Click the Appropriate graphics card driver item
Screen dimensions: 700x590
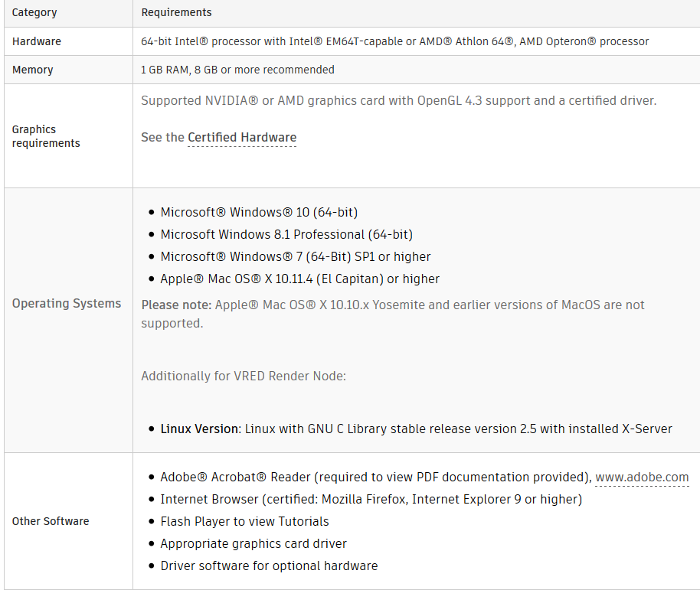[x=254, y=544]
